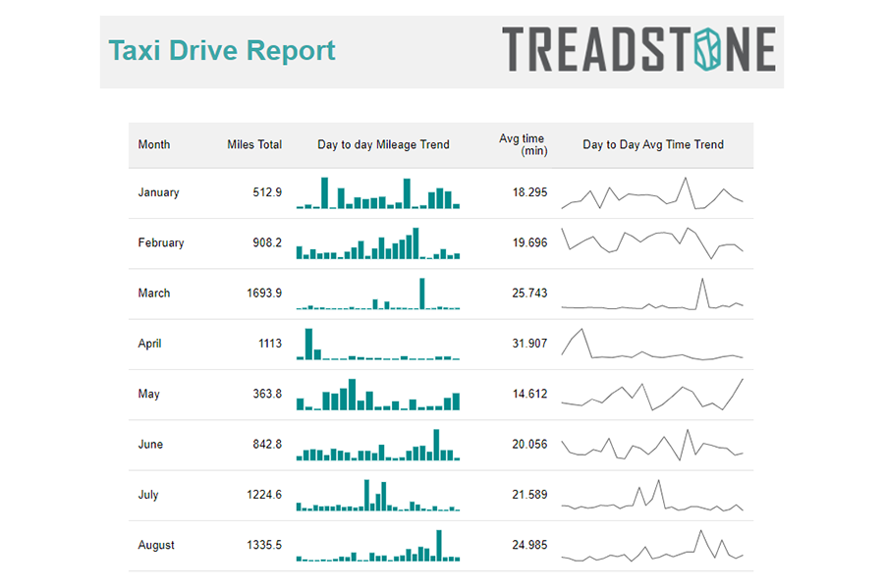
Task: Click July's avg time line sparkline
Action: pyautogui.click(x=652, y=495)
